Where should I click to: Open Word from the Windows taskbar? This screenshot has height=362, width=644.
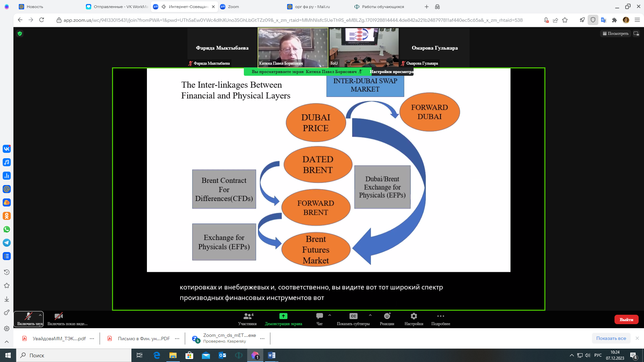(272, 355)
